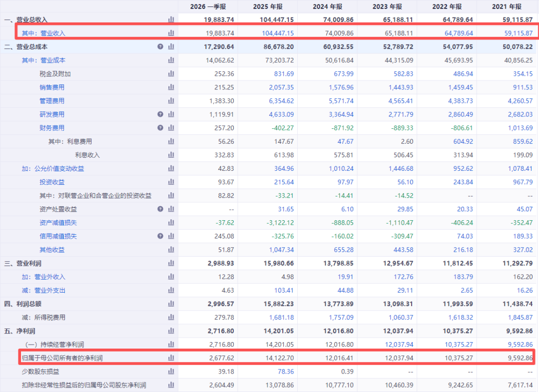Open the 信用减值损失 item link
The height and width of the screenshot is (392, 539).
tap(58, 236)
